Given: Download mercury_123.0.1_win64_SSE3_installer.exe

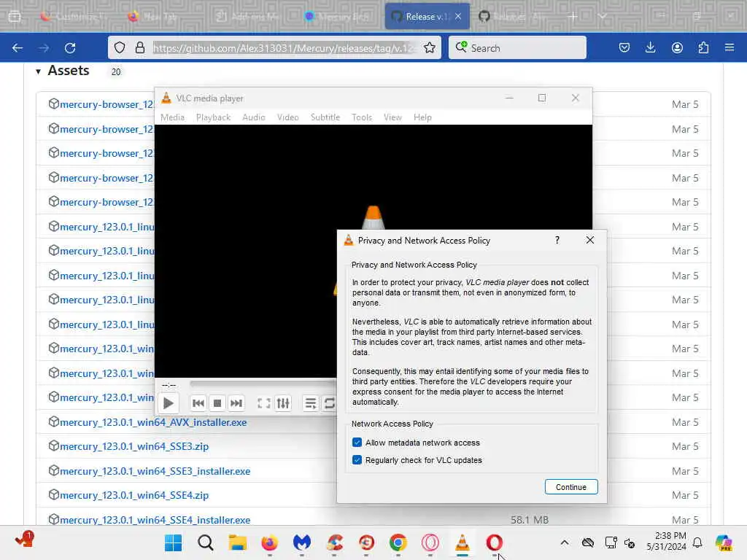Looking at the screenshot, I should [155, 471].
